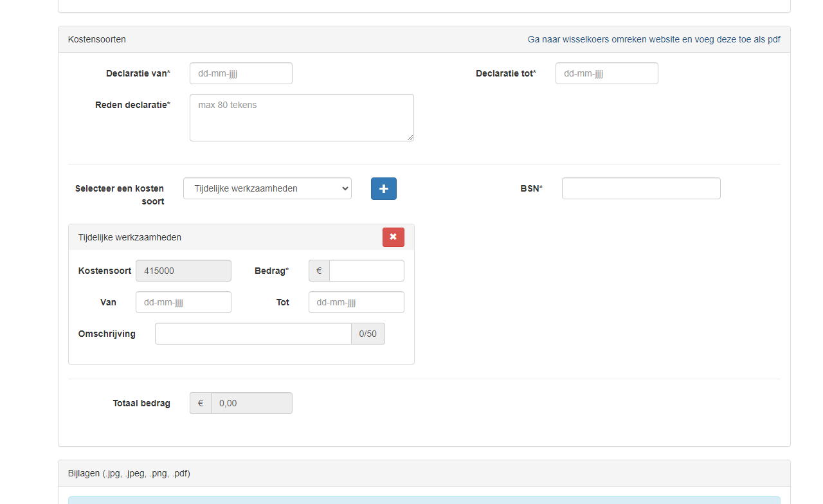
Task: Open the Selecteer een kosten soort dropdown
Action: (x=267, y=188)
